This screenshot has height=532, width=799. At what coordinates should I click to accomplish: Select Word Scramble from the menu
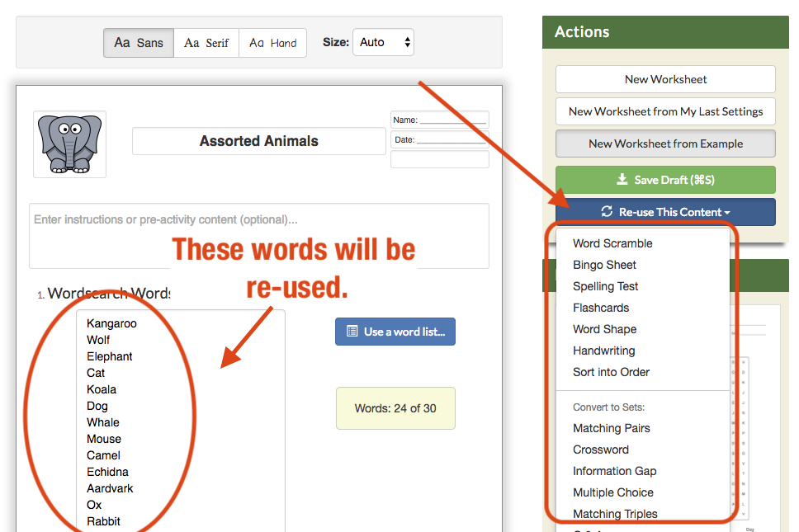[x=612, y=243]
